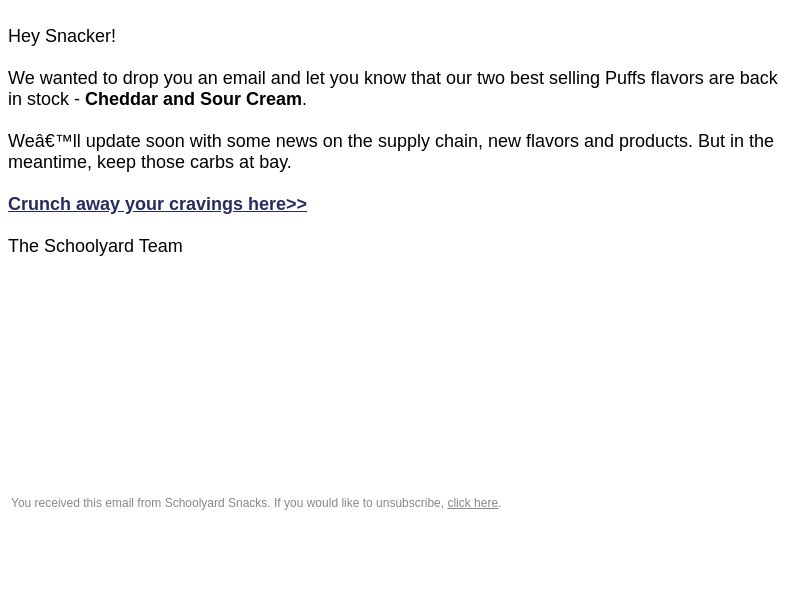The height and width of the screenshot is (600, 800).
Task: Click 'Schoolyard Snacks' in the footer text
Action: [x=216, y=503]
